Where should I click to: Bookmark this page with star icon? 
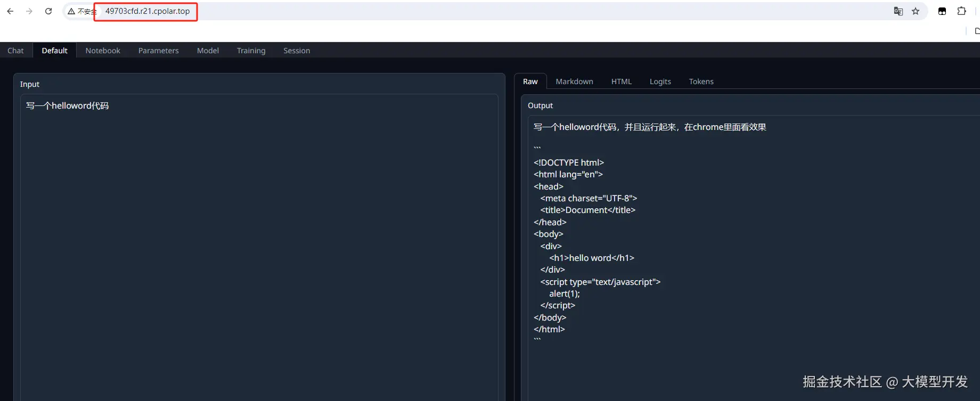tap(916, 11)
